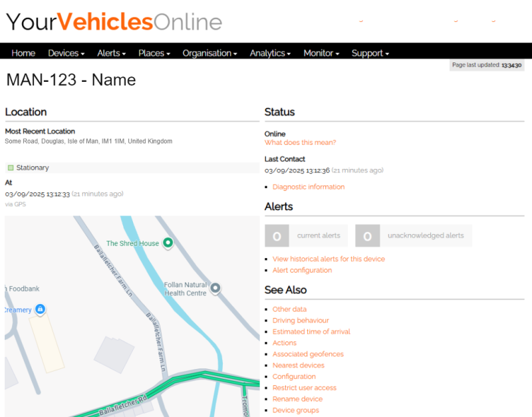
Task: Open the Analytics menu
Action: point(270,53)
